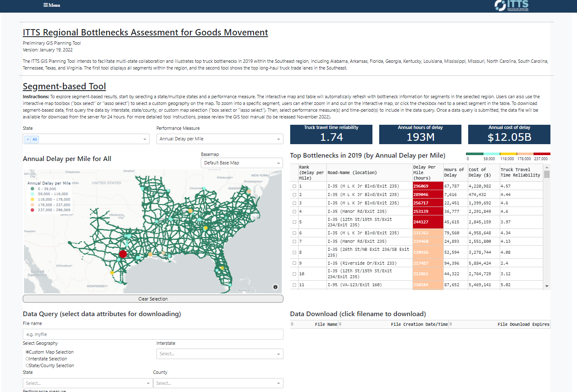Click the 217487 delay per mile cell

click(x=428, y=263)
